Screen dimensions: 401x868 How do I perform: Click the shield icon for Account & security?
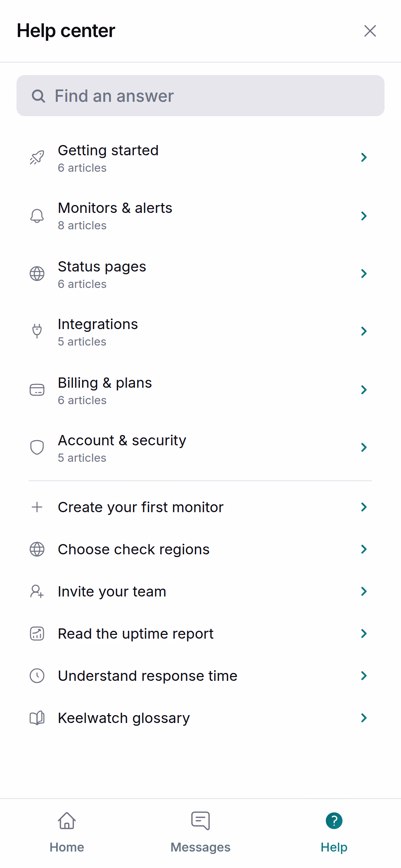click(x=37, y=447)
